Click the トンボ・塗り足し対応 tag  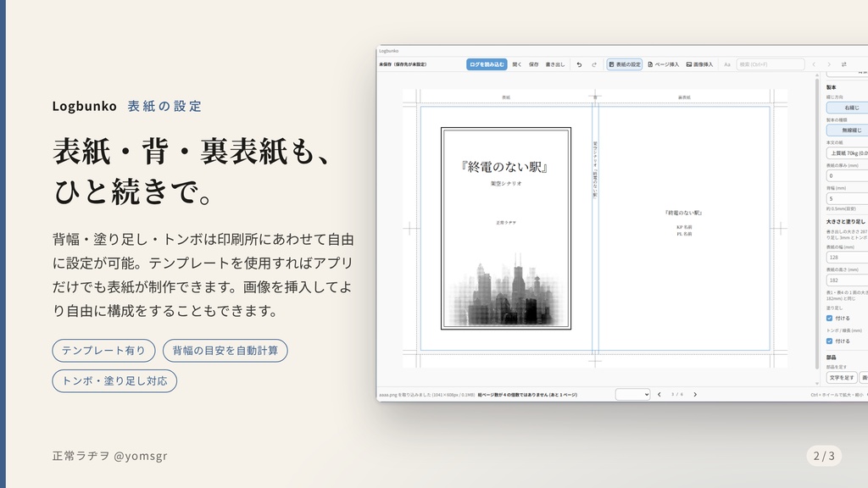[114, 381]
